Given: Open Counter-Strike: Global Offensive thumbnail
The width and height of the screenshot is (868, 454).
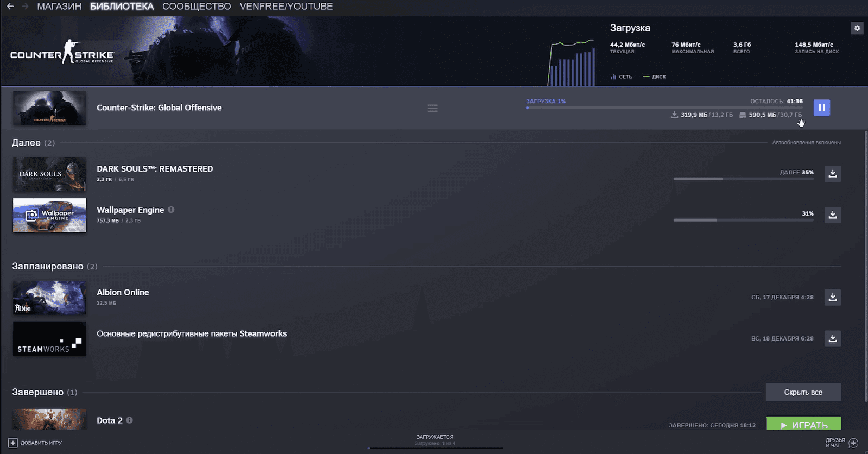Looking at the screenshot, I should [x=49, y=108].
